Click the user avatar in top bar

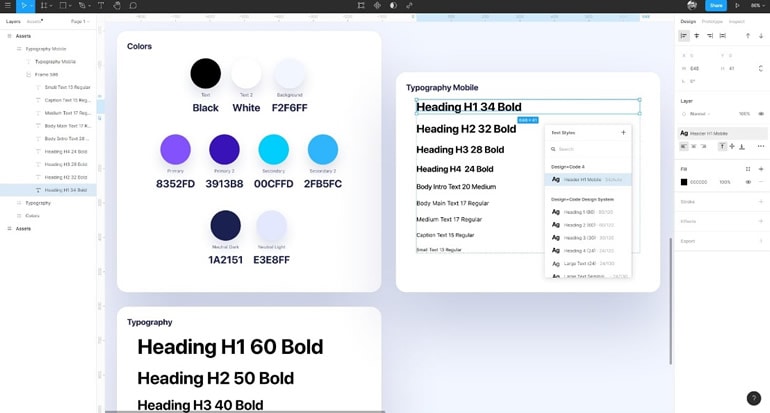coord(692,5)
